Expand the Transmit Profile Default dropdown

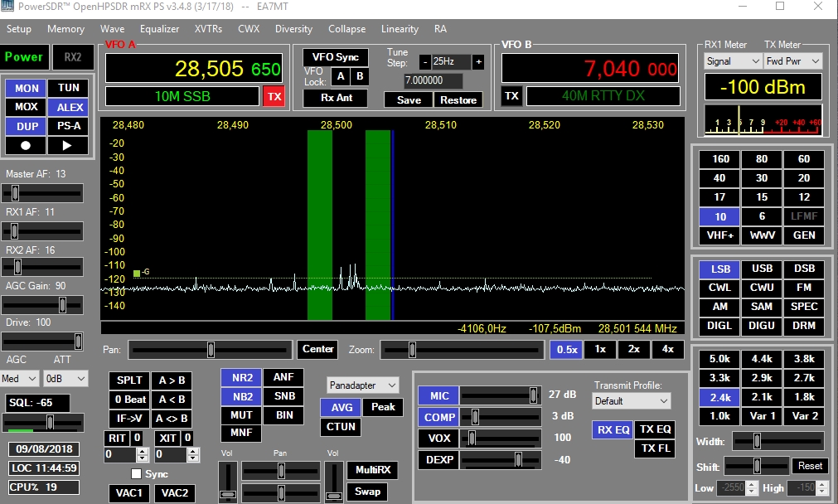pyautogui.click(x=632, y=401)
